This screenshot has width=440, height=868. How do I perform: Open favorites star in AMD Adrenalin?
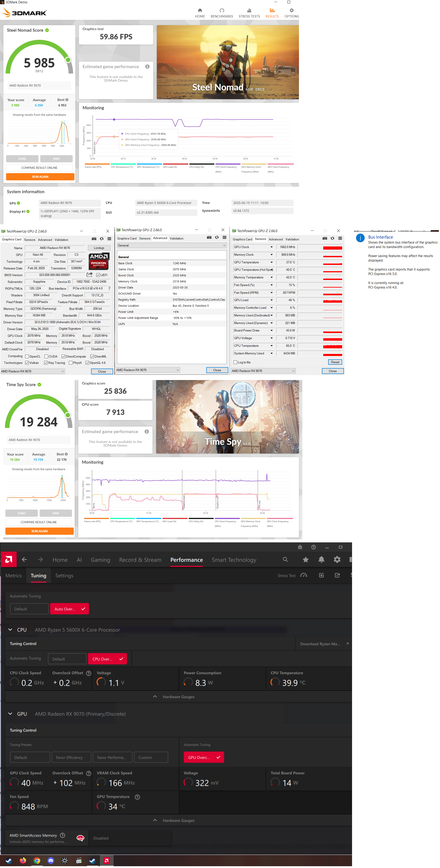click(305, 560)
